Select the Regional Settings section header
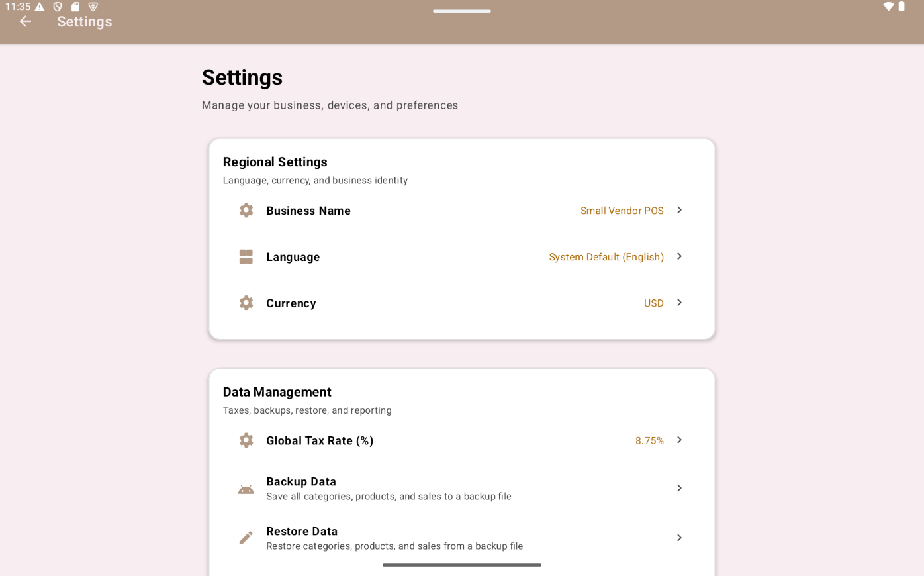Viewport: 924px width, 576px height. (x=275, y=162)
